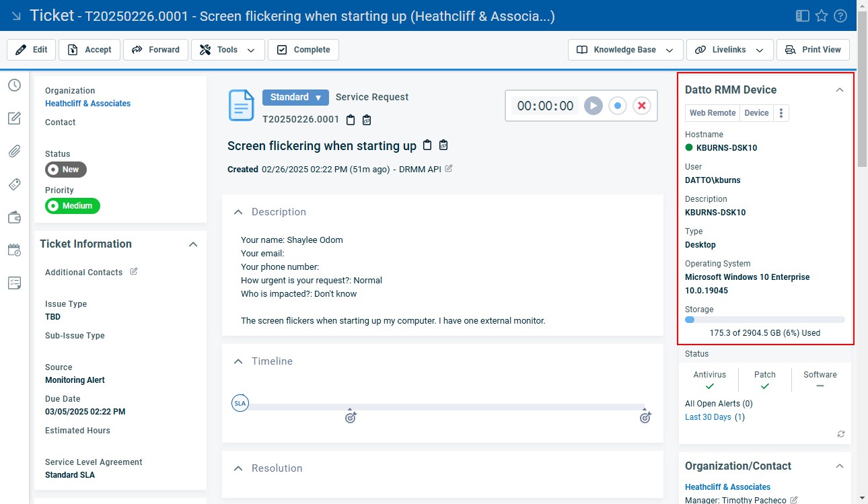This screenshot has width=868, height=504.
Task: Open Print View
Action: [813, 50]
